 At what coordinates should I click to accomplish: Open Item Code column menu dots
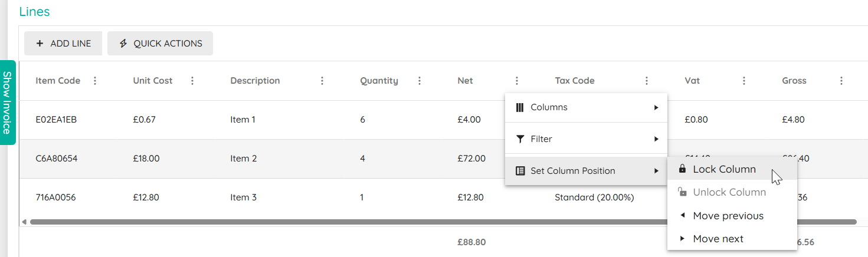[95, 81]
